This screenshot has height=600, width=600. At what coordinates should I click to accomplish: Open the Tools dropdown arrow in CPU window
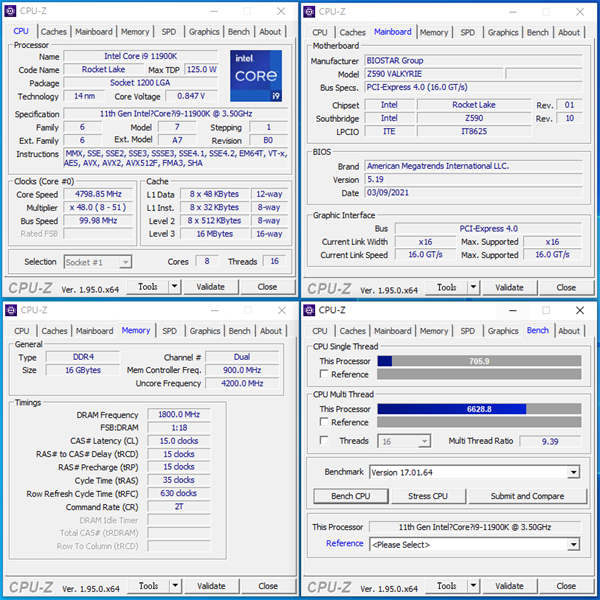point(174,287)
